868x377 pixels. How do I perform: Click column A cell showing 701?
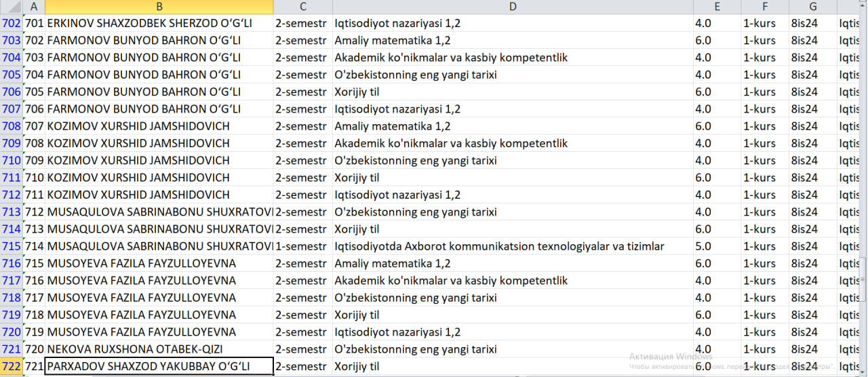click(x=34, y=23)
